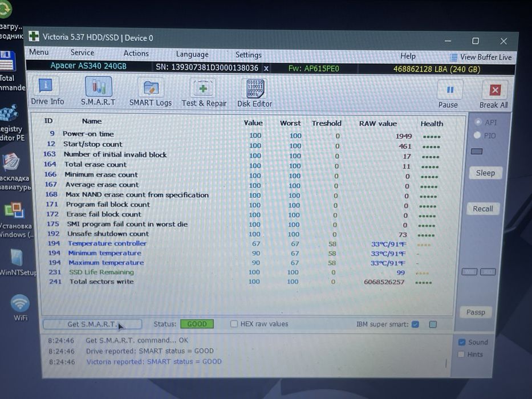
Task: Click the Pause button icon
Action: coord(450,90)
